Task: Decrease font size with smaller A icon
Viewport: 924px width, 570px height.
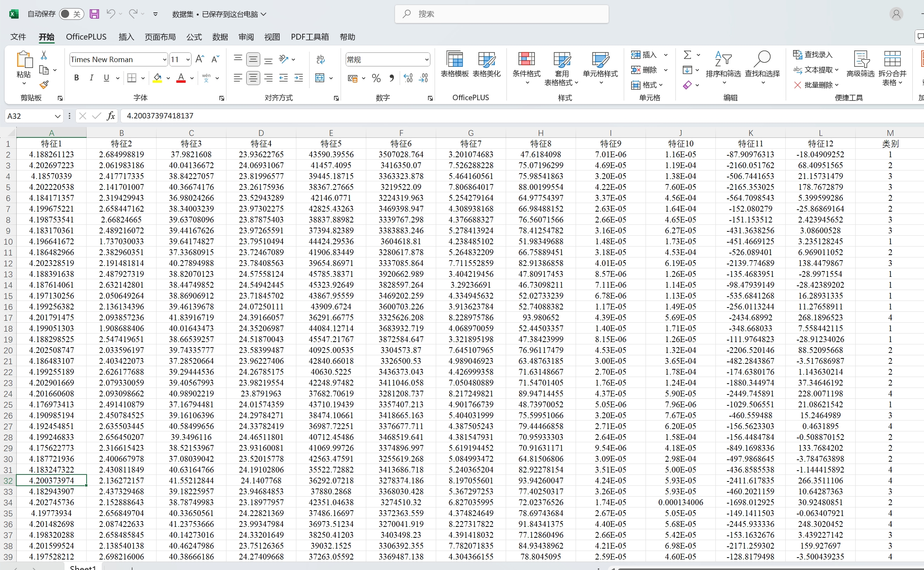Action: (215, 59)
